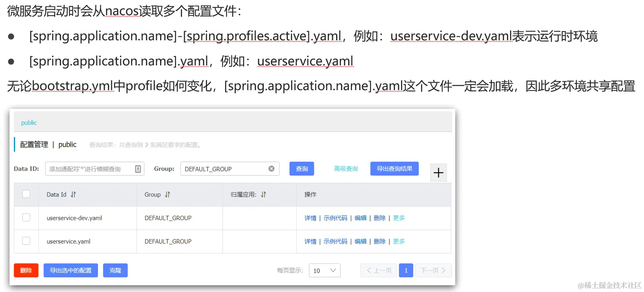Image resolution: width=644 pixels, height=292 pixels.
Task: Click the 克隆 clone button
Action: 115,270
